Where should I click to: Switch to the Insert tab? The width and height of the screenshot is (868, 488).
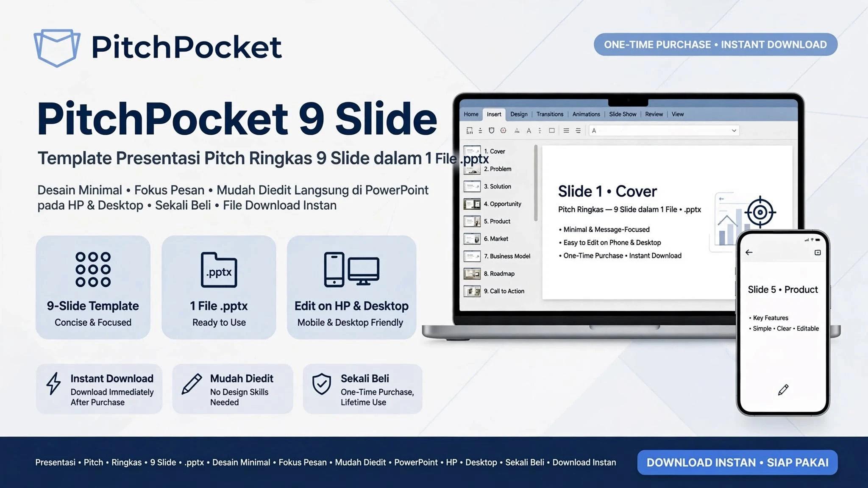[494, 114]
